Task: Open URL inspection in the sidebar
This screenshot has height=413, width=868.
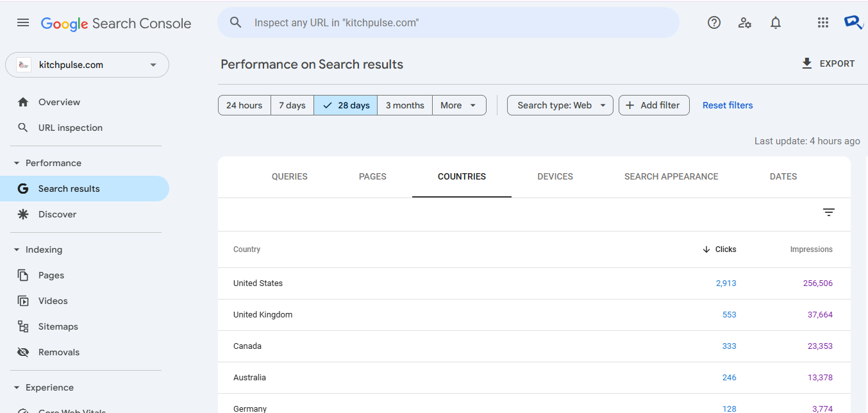Action: pos(85,128)
